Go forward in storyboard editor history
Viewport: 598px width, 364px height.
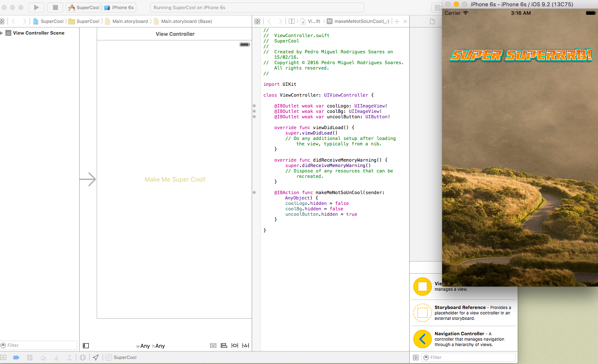click(x=24, y=21)
